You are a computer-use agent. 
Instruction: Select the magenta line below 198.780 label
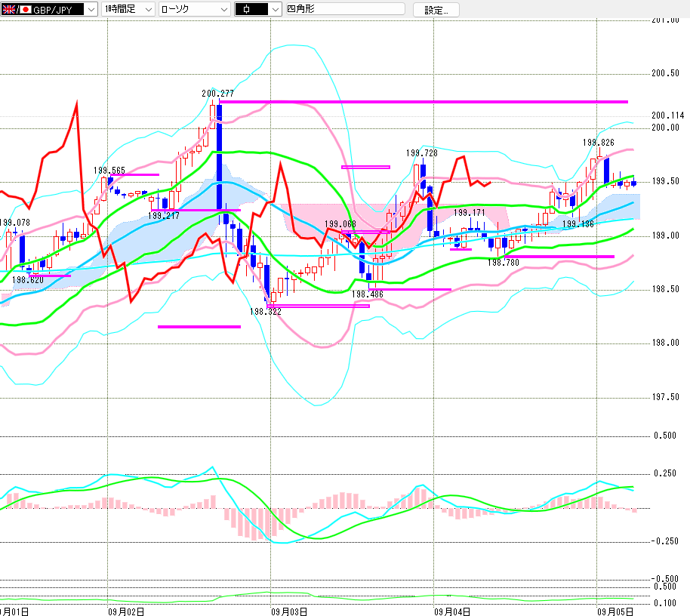click(559, 257)
